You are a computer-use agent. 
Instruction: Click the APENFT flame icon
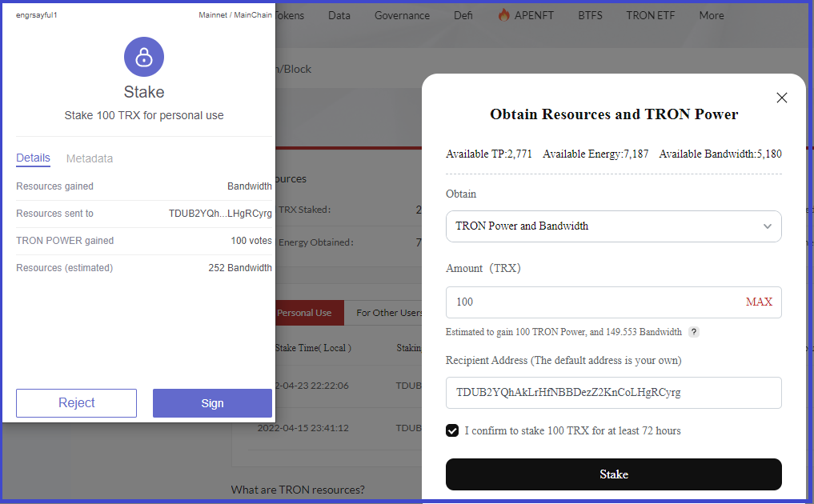(503, 15)
